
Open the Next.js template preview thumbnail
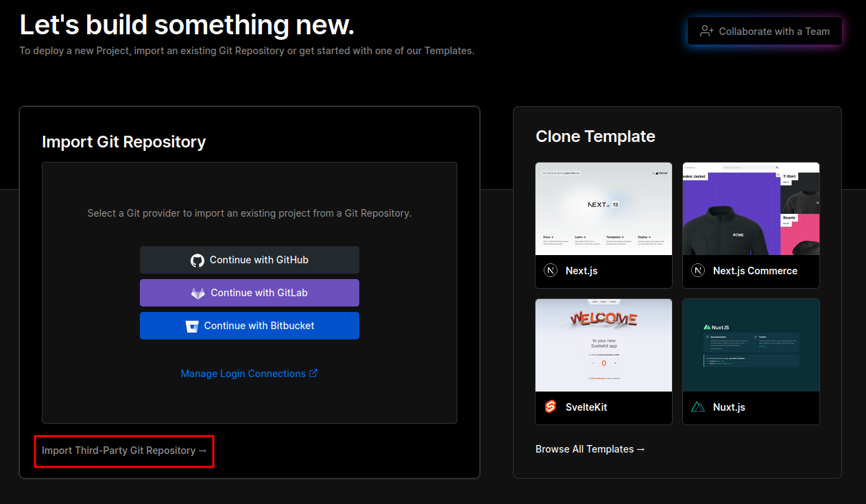[603, 208]
